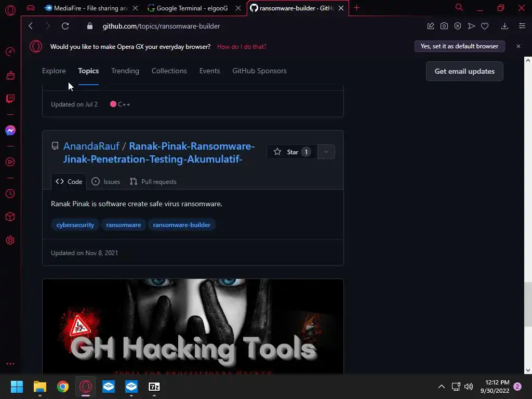The image size is (532, 399).
Task: Show hidden system tray icons
Action: tap(442, 387)
